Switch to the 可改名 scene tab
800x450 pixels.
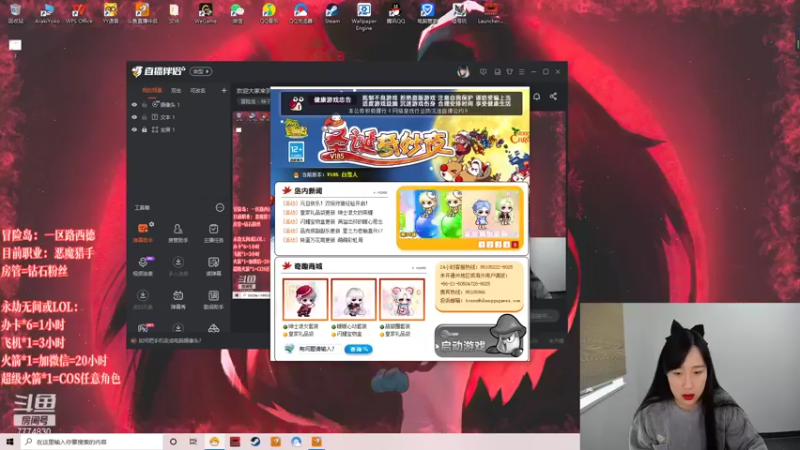point(198,90)
